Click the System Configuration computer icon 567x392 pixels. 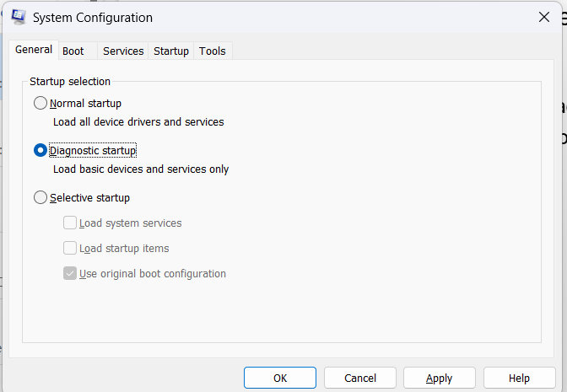point(19,17)
